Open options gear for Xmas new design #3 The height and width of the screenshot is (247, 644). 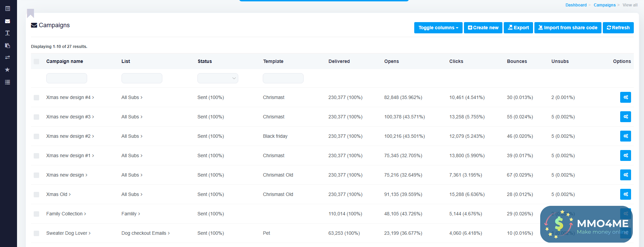click(x=626, y=117)
